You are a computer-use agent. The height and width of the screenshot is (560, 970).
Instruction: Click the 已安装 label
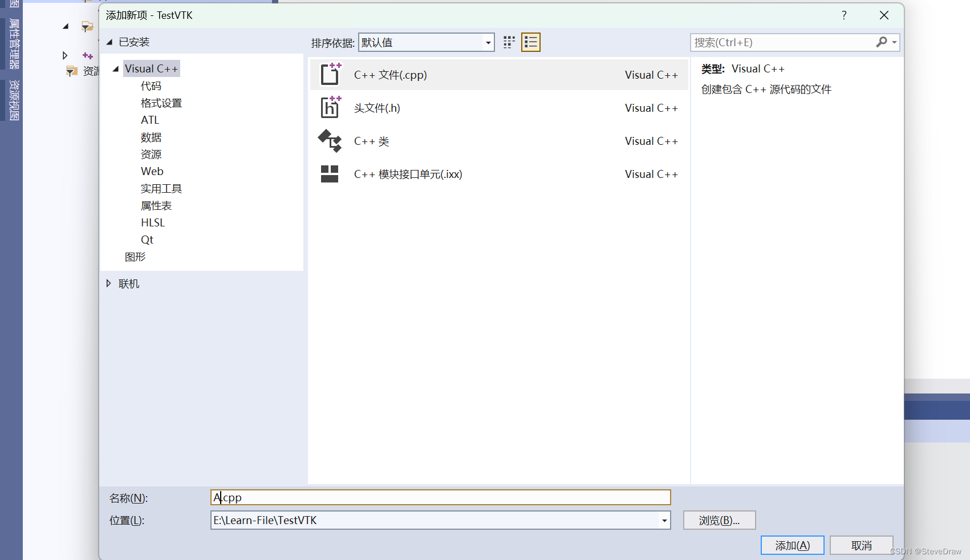point(134,42)
